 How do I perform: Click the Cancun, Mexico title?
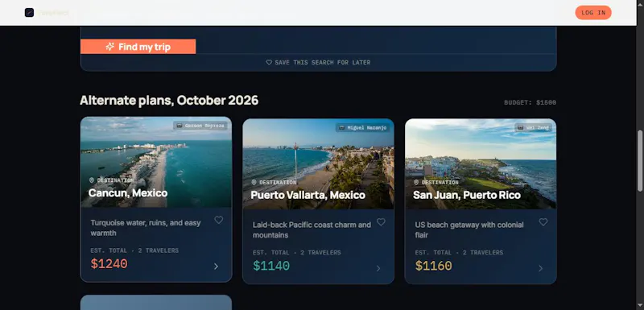(128, 193)
